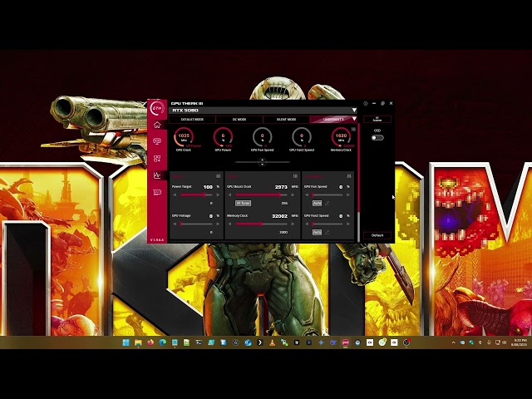The image size is (532, 399).
Task: Open VLC media player from the taskbar
Action: 272,342
